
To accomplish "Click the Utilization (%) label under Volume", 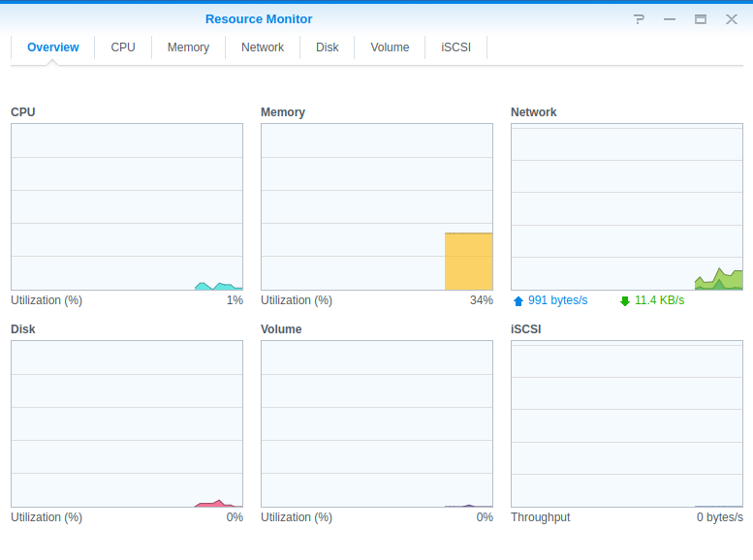I will [x=297, y=517].
